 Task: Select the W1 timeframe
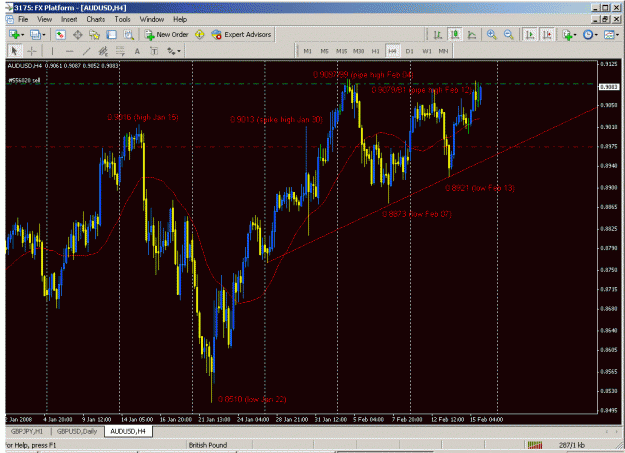point(426,51)
